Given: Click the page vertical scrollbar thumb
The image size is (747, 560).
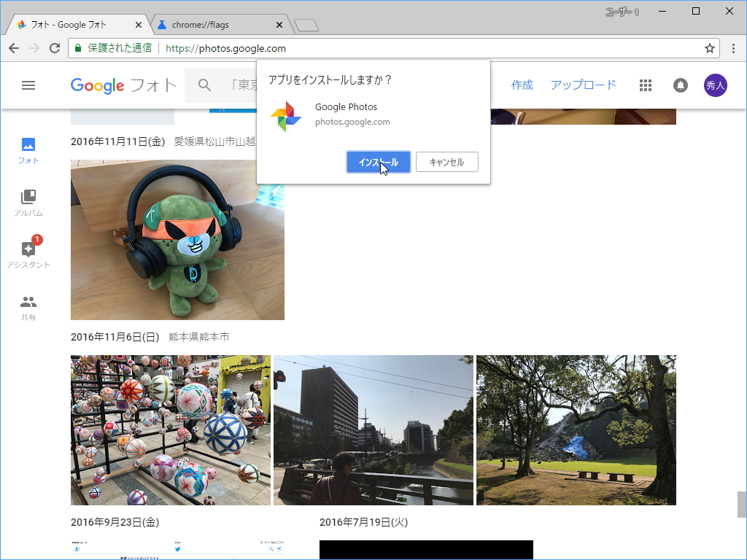Looking at the screenshot, I should [x=741, y=505].
